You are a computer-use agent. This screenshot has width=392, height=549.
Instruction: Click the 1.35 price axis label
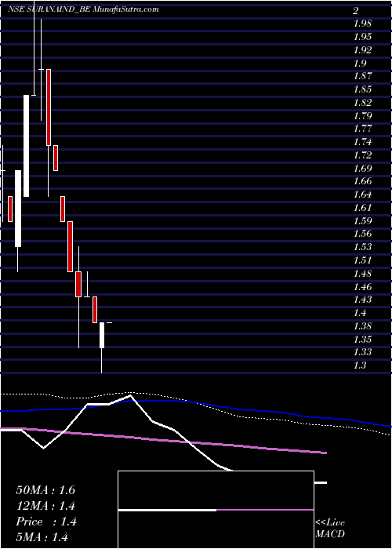coord(362,339)
